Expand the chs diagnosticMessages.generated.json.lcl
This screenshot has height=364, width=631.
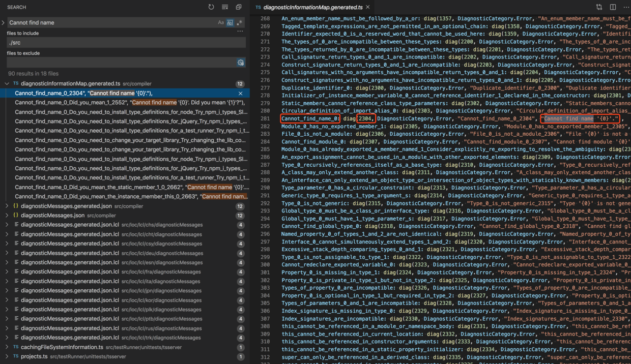(7, 225)
